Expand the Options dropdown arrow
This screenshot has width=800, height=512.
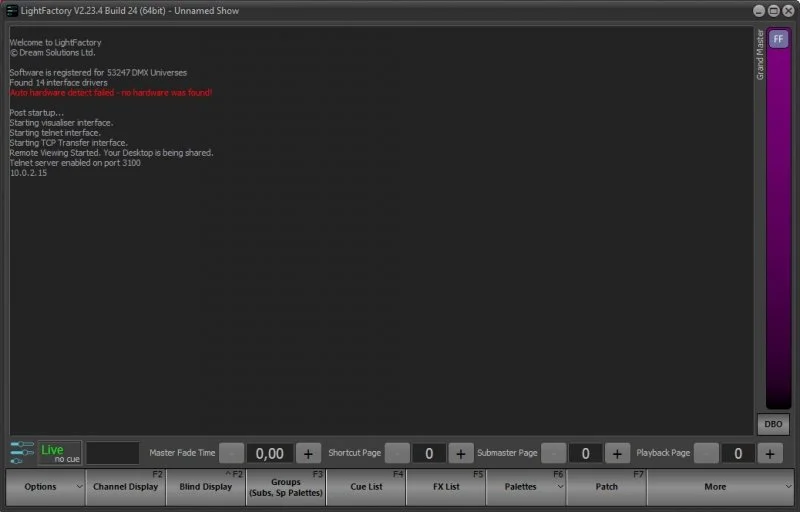click(x=80, y=487)
